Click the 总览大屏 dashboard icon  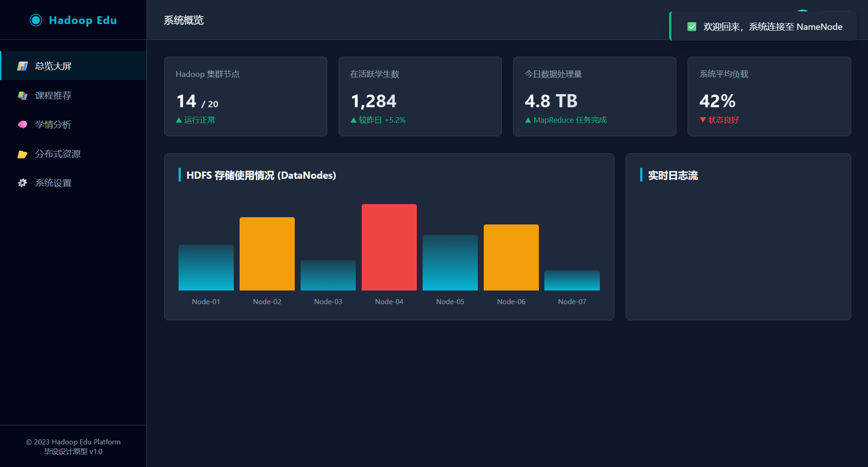pos(22,66)
